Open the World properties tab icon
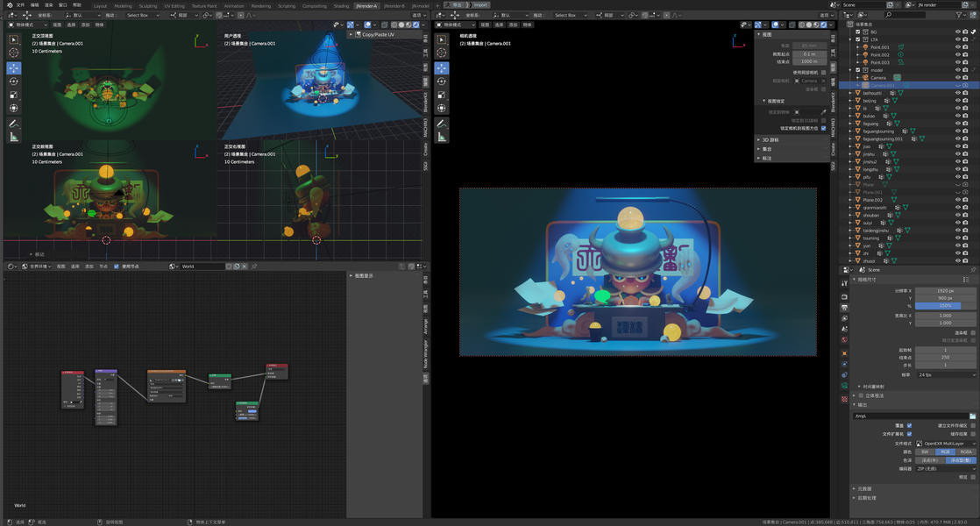This screenshot has width=980, height=526. [844, 340]
